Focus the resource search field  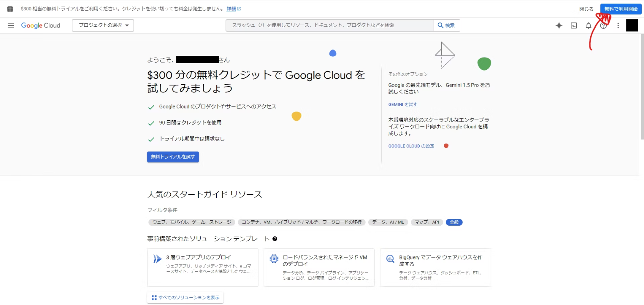(330, 25)
